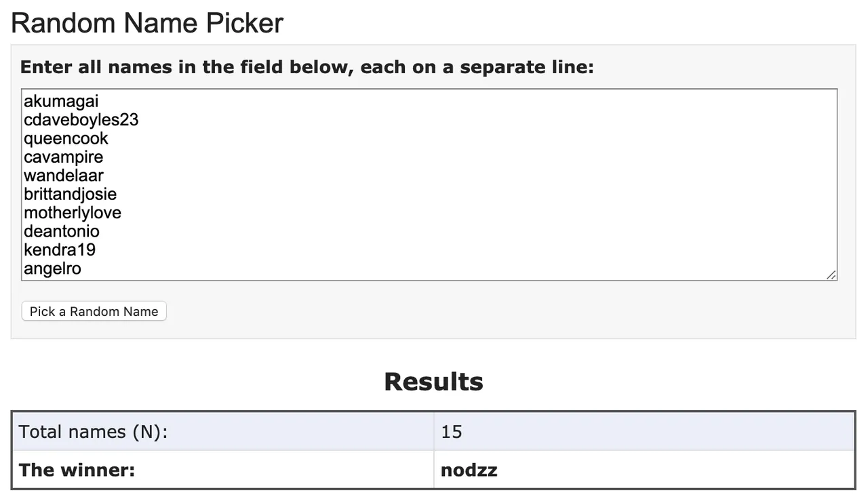The width and height of the screenshot is (868, 503).
Task: Place cursor on the wandelaar line
Action: point(63,176)
